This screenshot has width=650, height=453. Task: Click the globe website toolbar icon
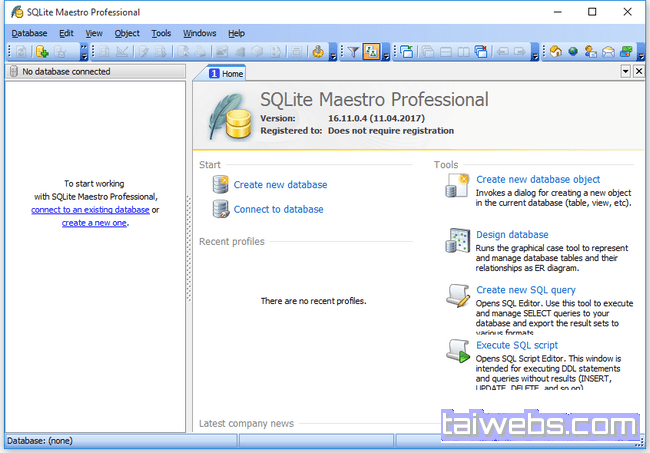[x=573, y=52]
